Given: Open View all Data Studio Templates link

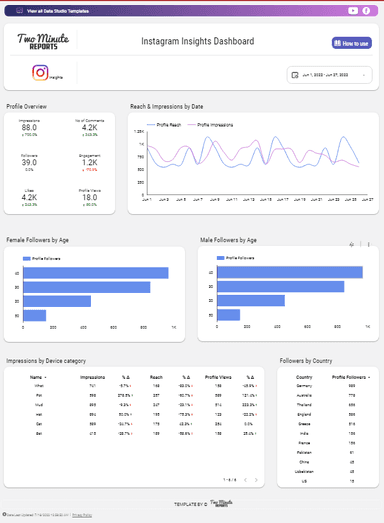Looking at the screenshot, I should 58,11.
